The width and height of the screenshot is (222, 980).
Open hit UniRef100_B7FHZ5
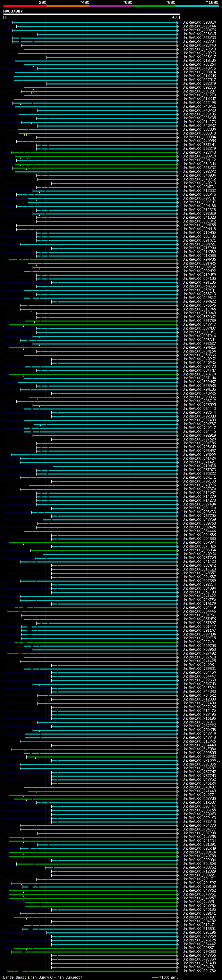pyautogui.click(x=199, y=546)
